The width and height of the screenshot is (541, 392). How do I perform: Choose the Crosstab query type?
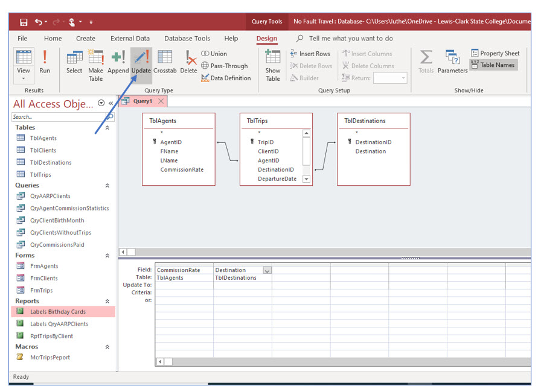click(165, 62)
